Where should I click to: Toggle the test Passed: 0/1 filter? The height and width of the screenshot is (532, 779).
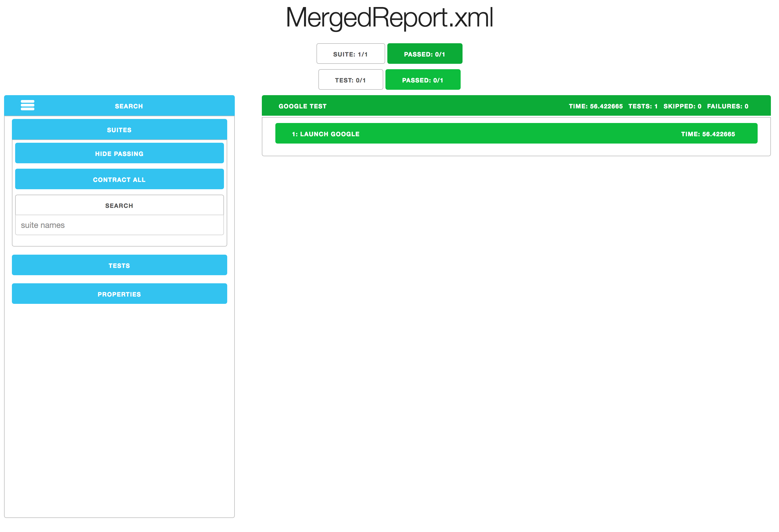tap(422, 80)
